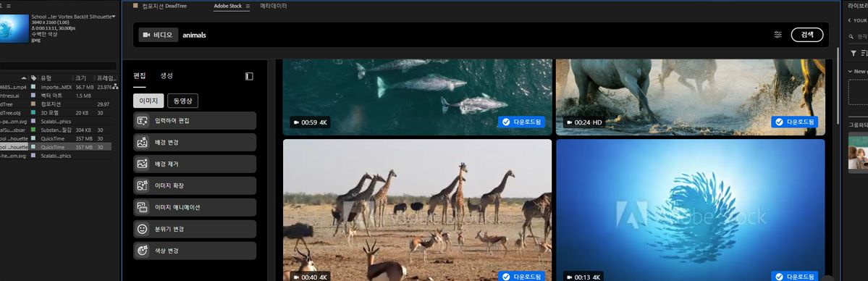The image size is (868, 281).
Task: Click the label color box on the 벡터 아트 row
Action: (33, 96)
